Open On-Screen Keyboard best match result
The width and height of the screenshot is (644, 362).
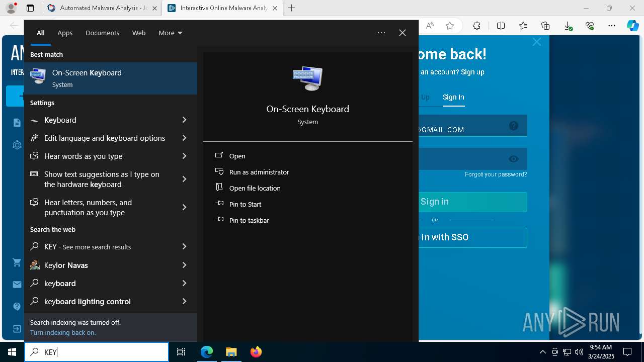coord(111,78)
